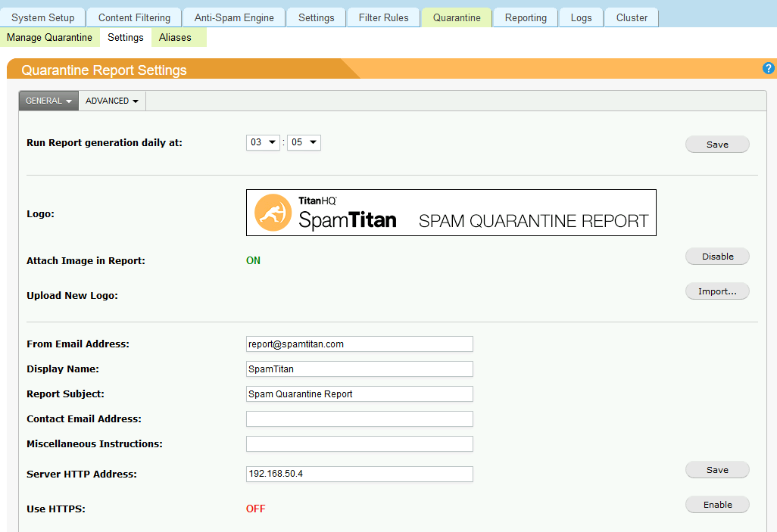The height and width of the screenshot is (532, 777).
Task: Expand the GENERAL dropdown menu
Action: coord(48,101)
